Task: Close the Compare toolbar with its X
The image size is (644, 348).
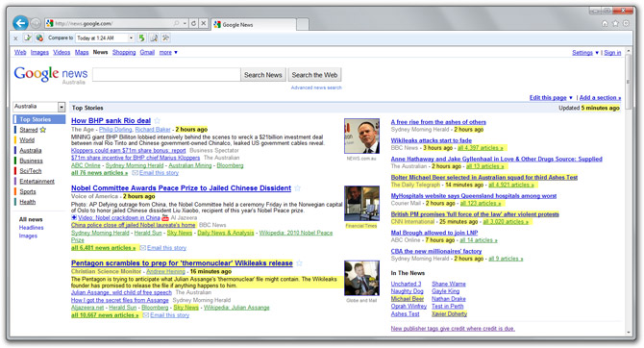Action: tap(15, 38)
